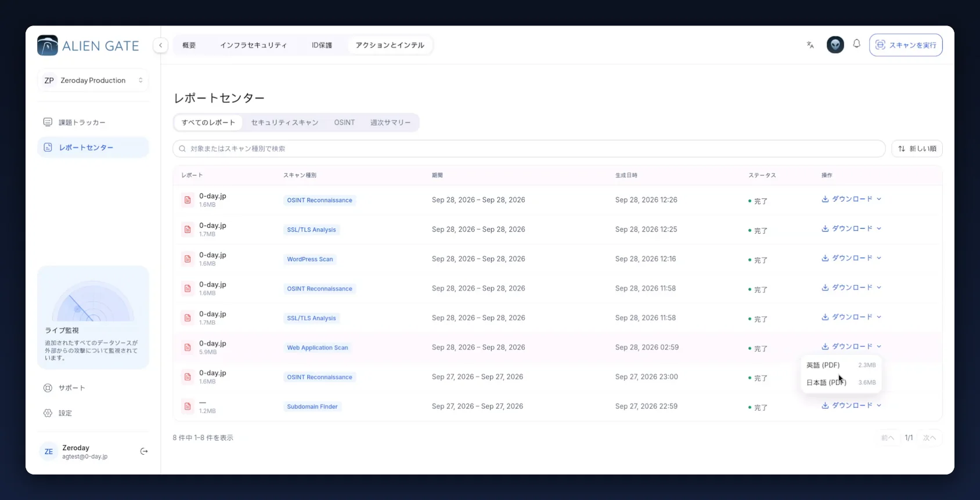Filter reports by セキュリティスキャン tab

click(x=284, y=122)
